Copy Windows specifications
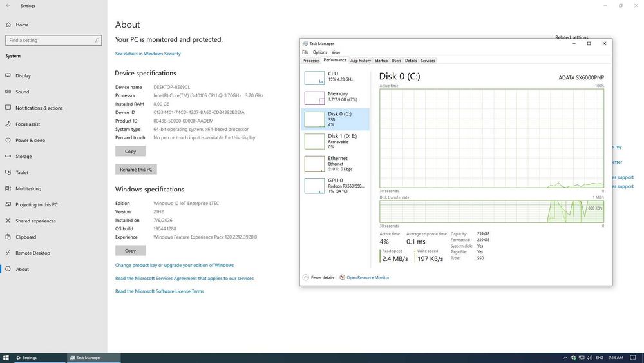Image resolution: width=644 pixels, height=363 pixels. point(130,251)
